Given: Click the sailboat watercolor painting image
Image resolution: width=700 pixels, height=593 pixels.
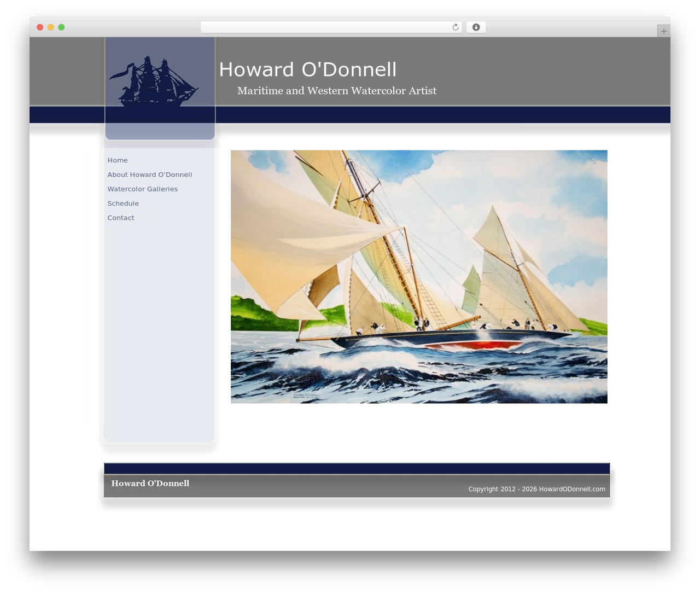Looking at the screenshot, I should point(419,277).
